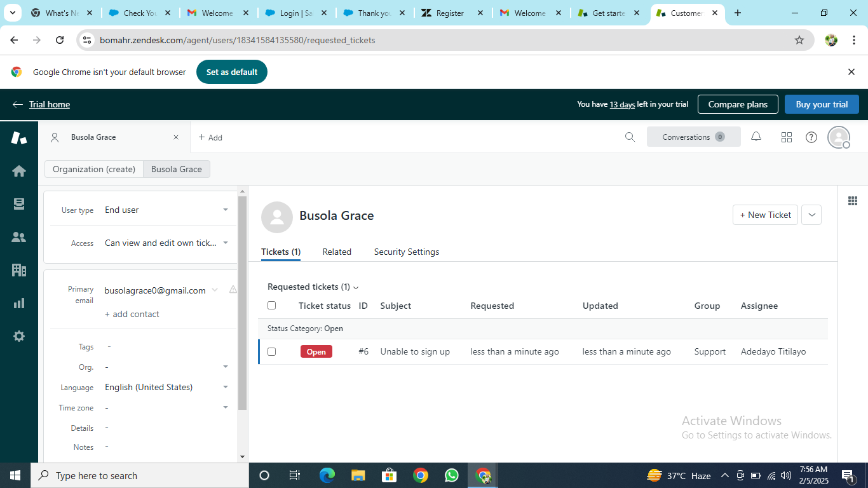Viewport: 868px width, 488px height.
Task: Close the Busola Grace workspace tab
Action: click(x=176, y=137)
